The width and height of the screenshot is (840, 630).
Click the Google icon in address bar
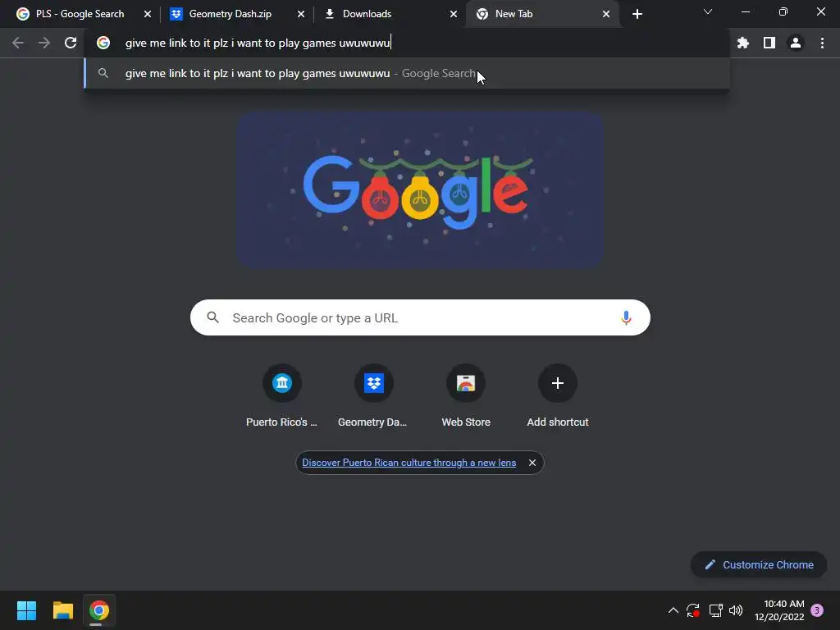[103, 43]
